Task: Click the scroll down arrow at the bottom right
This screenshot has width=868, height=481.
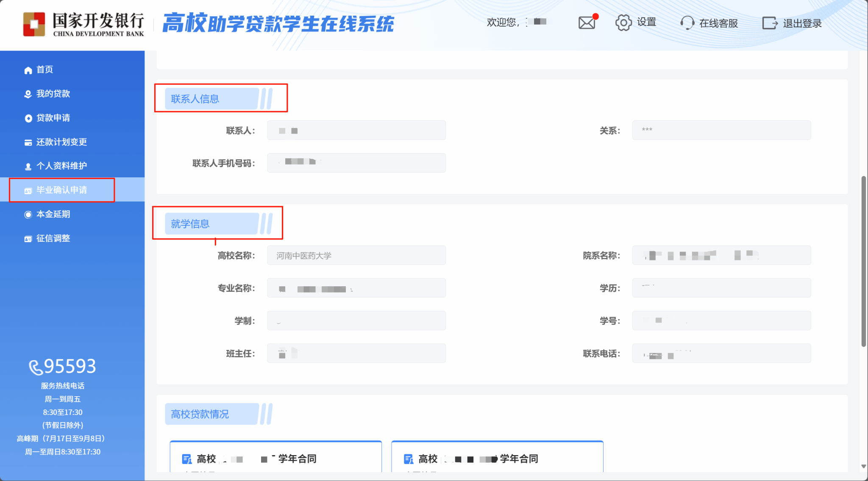Action: (863, 466)
